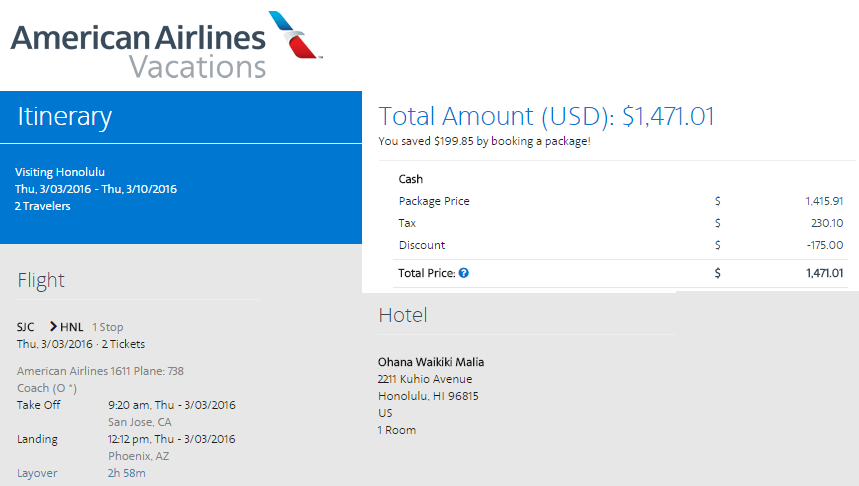
Task: Click the Total Price help question-mark icon
Action: 463,273
